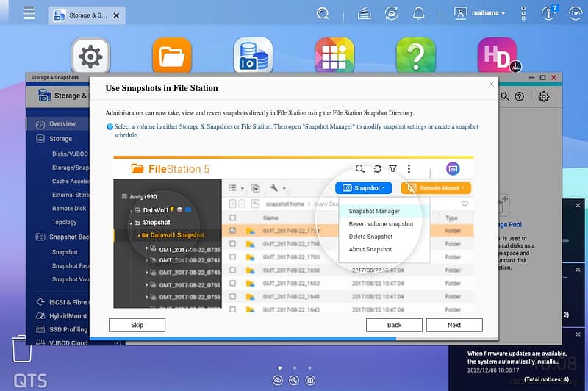Viewport: 588px width, 391px height.
Task: Go to the third desktop page dot
Action: (309, 367)
